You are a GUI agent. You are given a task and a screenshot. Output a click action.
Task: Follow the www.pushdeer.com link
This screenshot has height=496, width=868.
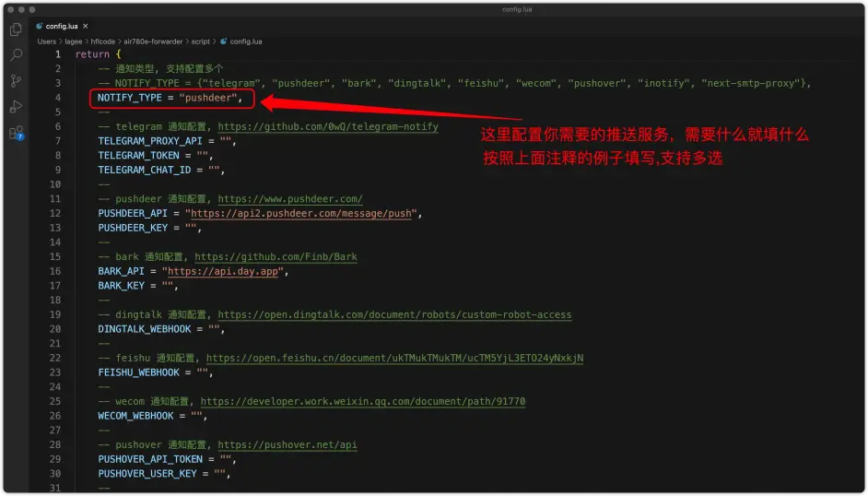290,199
